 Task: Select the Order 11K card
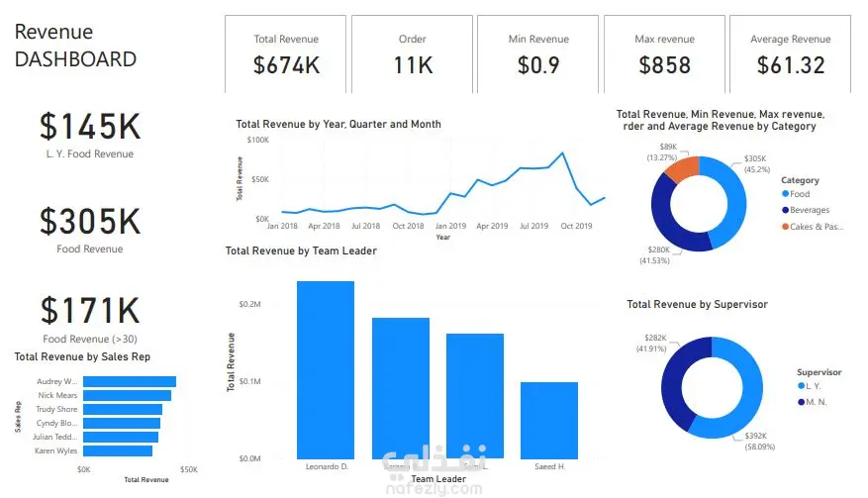(413, 54)
